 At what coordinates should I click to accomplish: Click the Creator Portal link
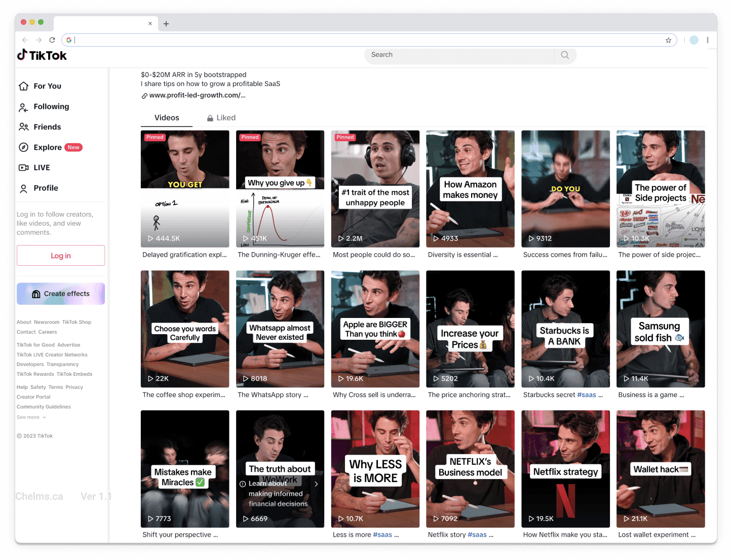click(x=33, y=397)
